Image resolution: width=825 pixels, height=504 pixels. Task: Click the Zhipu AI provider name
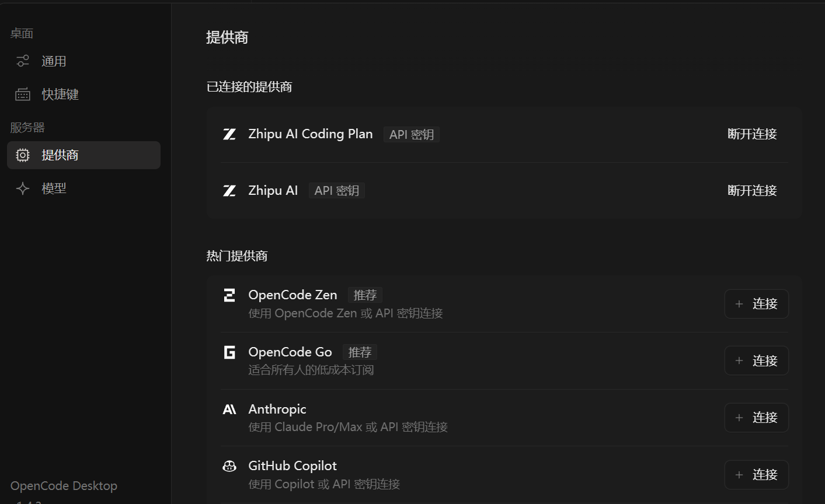[x=273, y=191]
